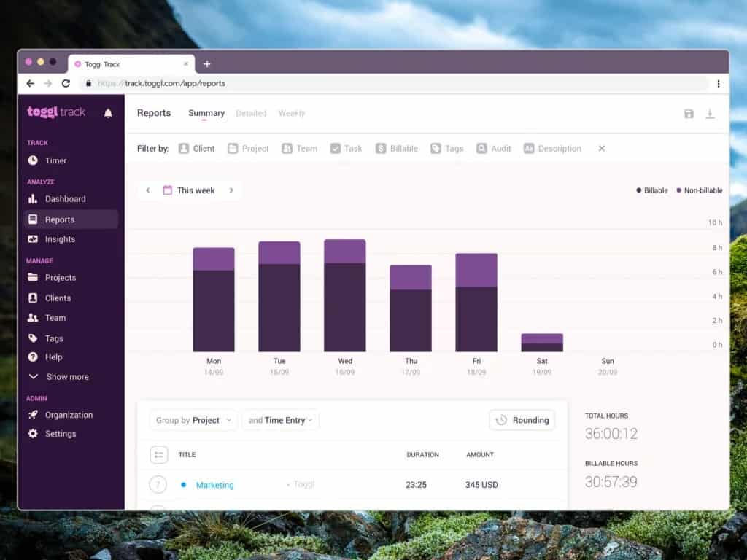Open the and Time Entry dropdown

pos(280,420)
